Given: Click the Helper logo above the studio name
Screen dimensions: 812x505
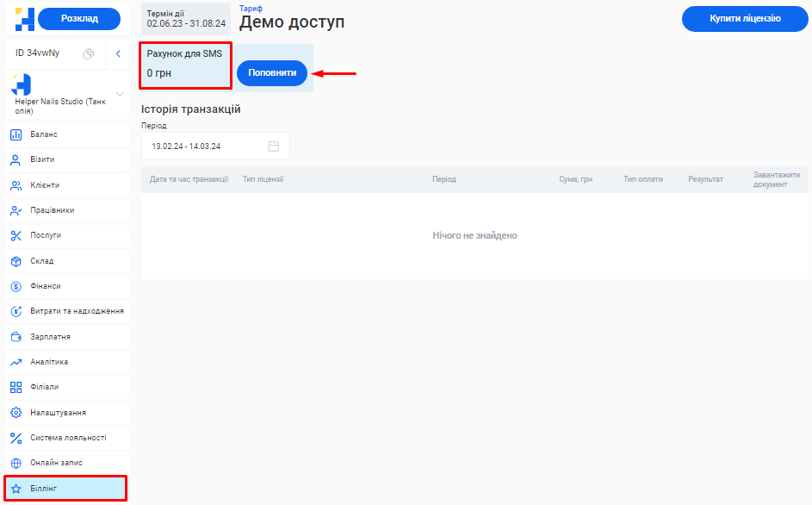Looking at the screenshot, I should coord(20,84).
